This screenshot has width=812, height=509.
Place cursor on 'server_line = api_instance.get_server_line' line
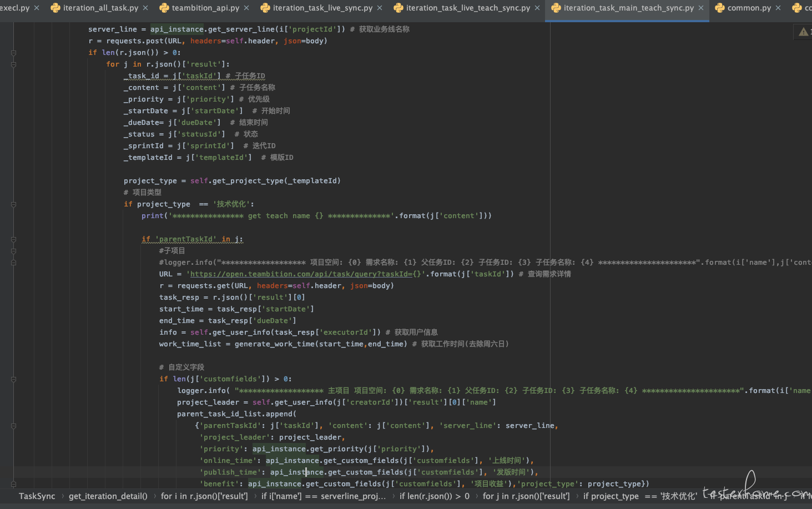coord(249,29)
